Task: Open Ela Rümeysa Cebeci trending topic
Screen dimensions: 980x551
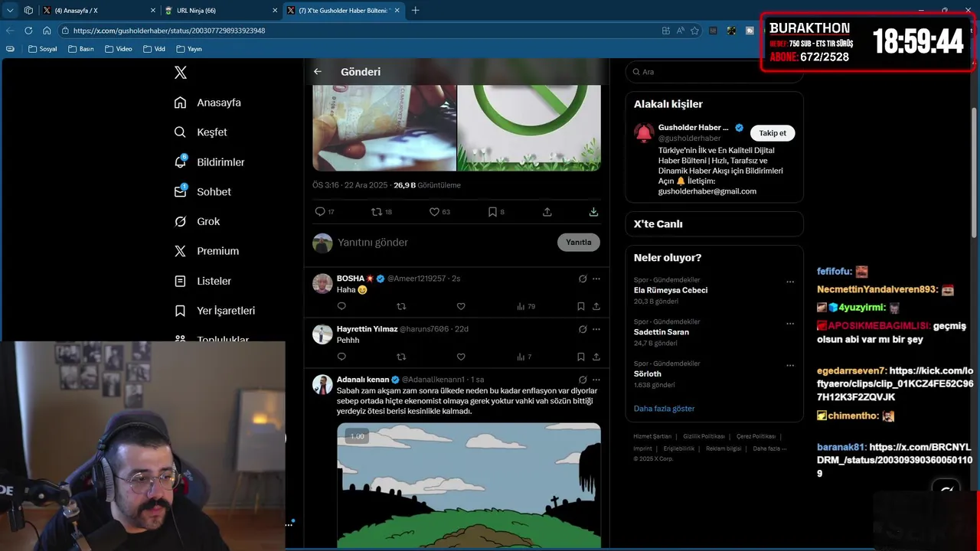Action: point(671,291)
